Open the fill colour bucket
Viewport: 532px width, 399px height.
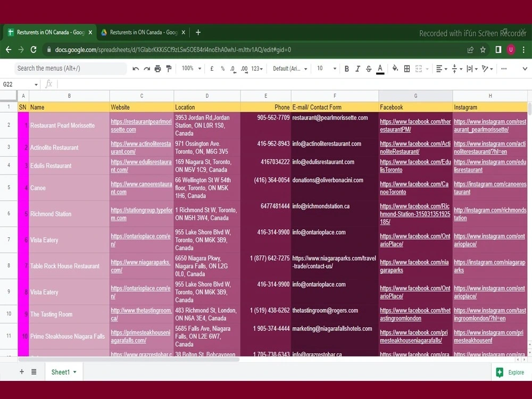(395, 69)
